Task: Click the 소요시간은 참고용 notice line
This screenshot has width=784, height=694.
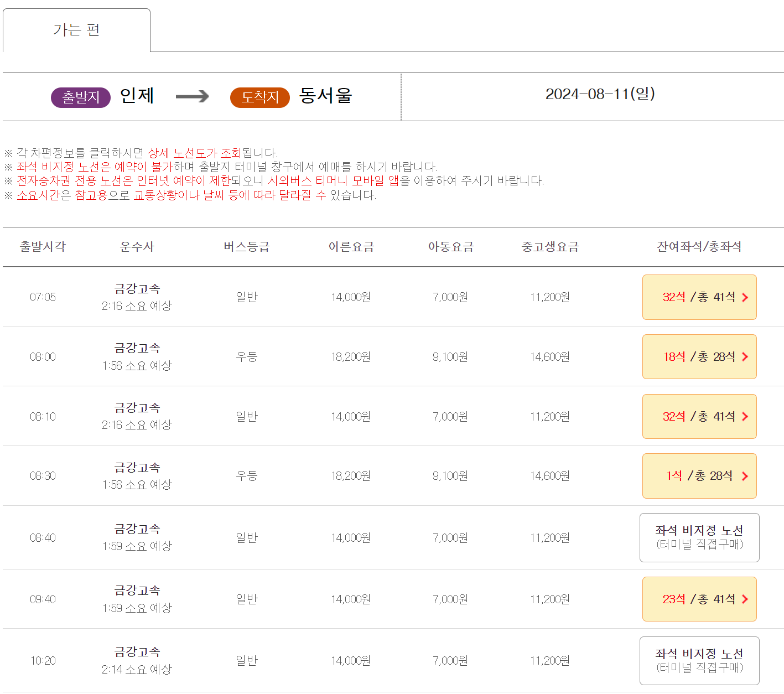Action: coord(191,195)
